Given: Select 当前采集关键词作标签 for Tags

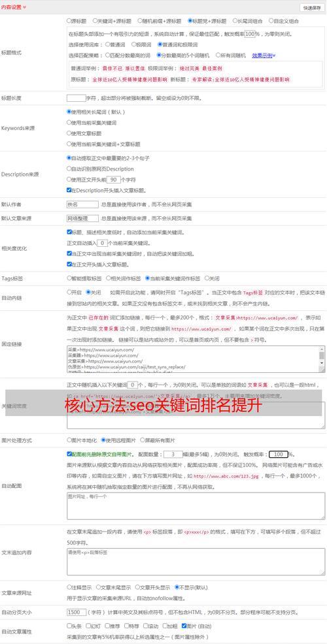Looking at the screenshot, I should coord(147,278).
